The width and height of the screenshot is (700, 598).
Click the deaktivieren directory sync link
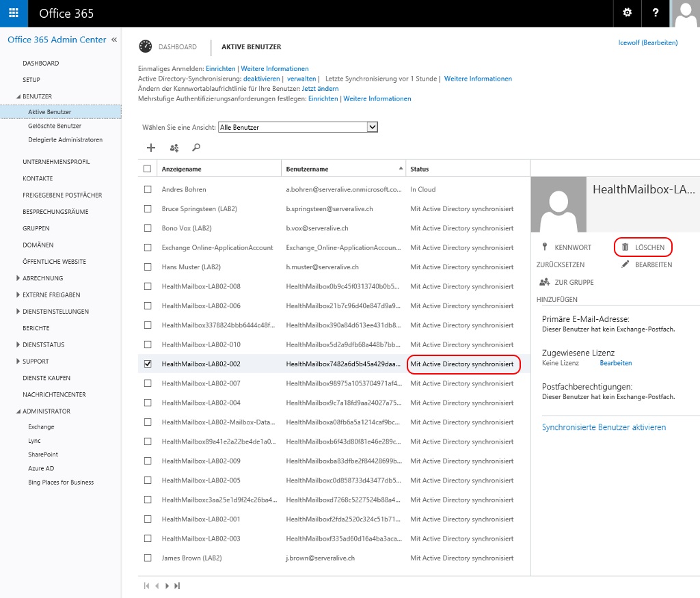click(262, 79)
